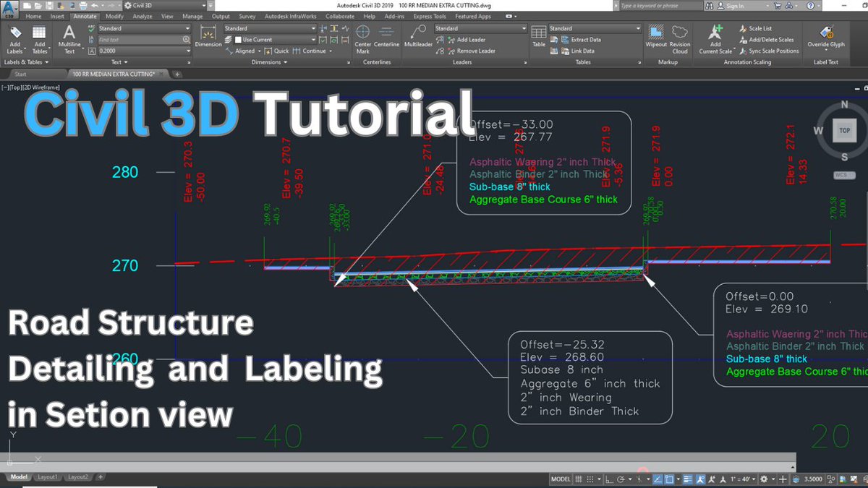The image size is (868, 488).
Task: Toggle grid display in status bar
Action: coord(577,479)
